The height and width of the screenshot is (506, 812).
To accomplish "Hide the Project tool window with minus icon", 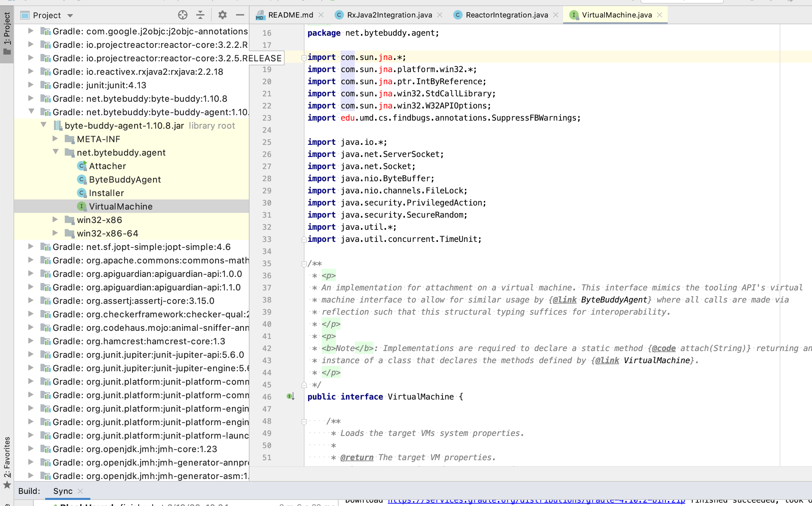I will coord(240,15).
